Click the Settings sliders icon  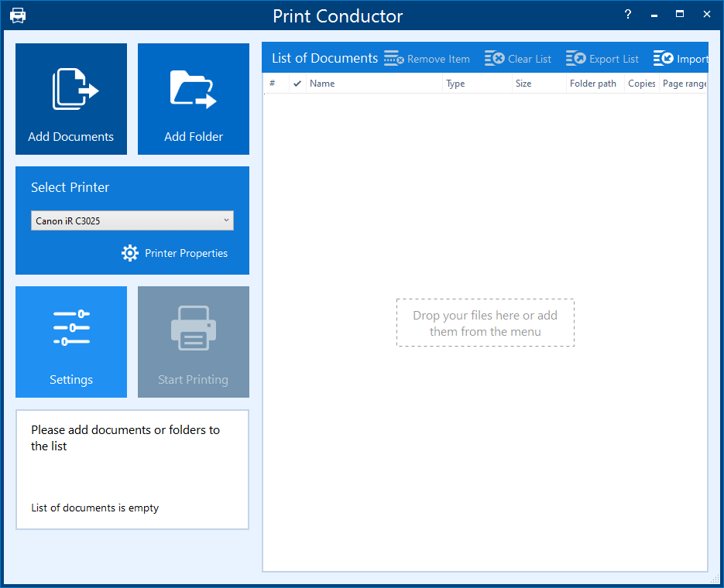[x=70, y=327]
